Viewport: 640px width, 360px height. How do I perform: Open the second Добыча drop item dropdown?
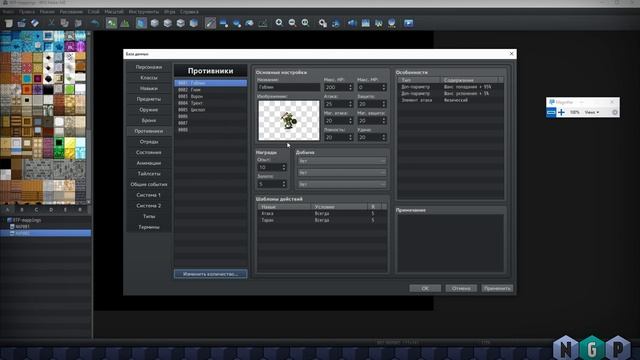point(342,173)
